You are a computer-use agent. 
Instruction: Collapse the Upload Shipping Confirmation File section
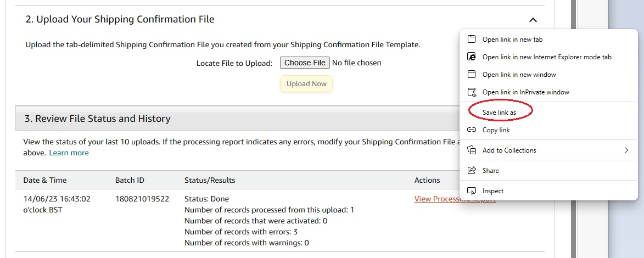click(x=533, y=20)
